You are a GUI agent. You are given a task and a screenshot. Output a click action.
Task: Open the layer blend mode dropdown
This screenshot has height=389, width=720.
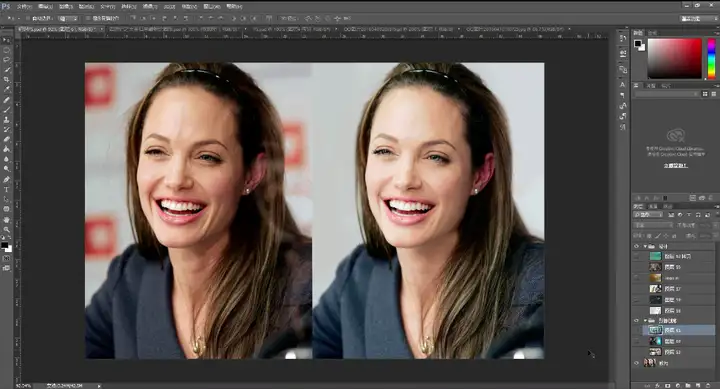pyautogui.click(x=652, y=225)
